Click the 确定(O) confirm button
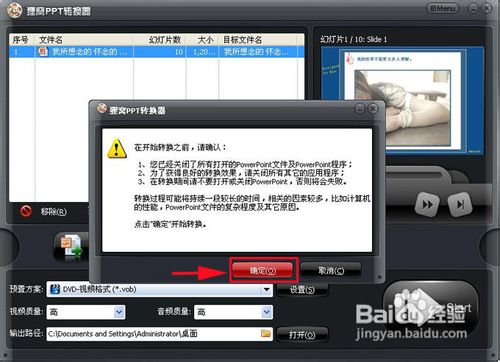 (x=263, y=270)
